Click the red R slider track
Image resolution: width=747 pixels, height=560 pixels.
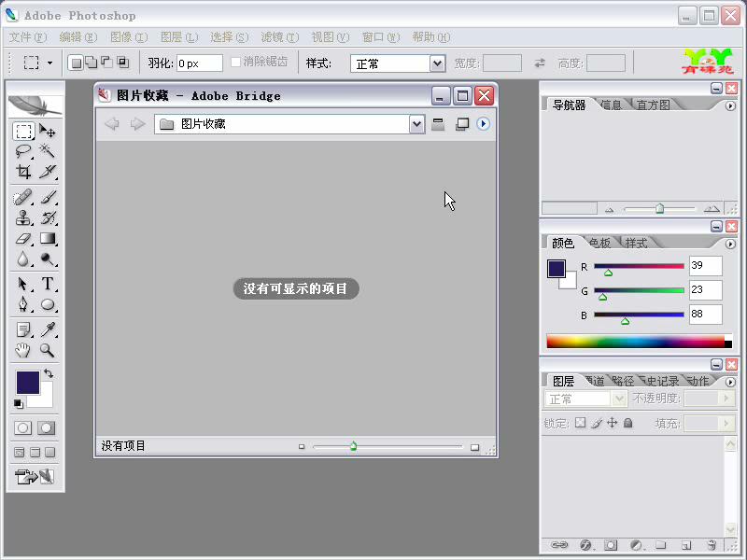click(639, 266)
